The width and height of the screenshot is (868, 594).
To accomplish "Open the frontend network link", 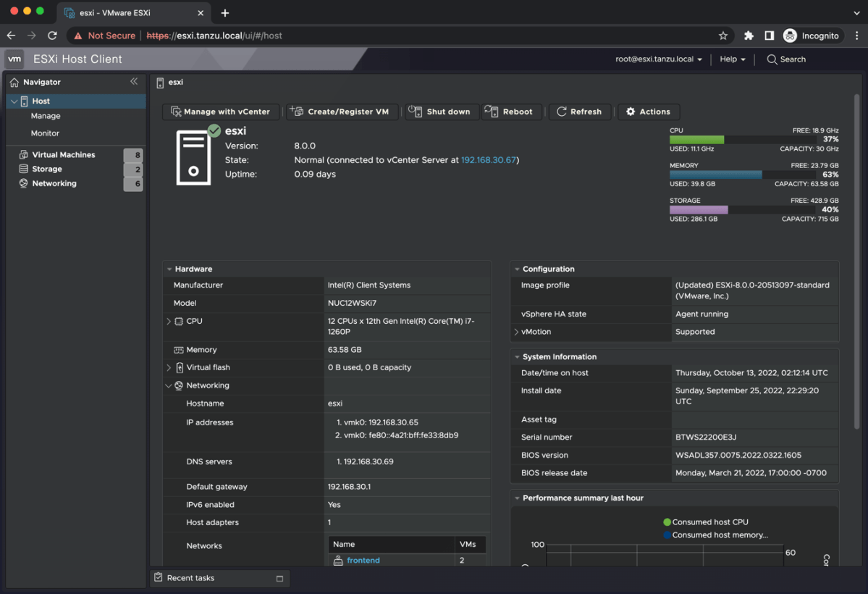I will 363,560.
